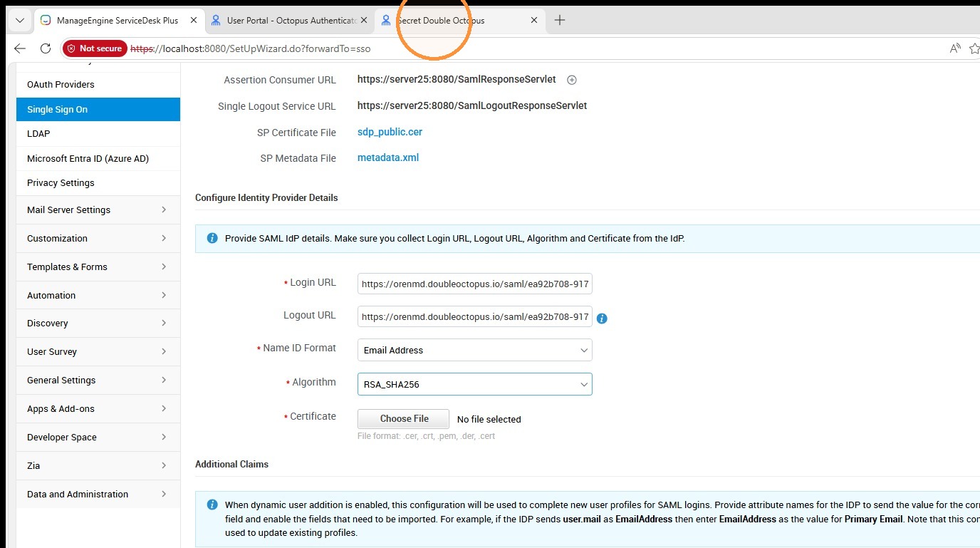This screenshot has width=980, height=548.
Task: Open the browser tab list chevron
Action: 20,21
